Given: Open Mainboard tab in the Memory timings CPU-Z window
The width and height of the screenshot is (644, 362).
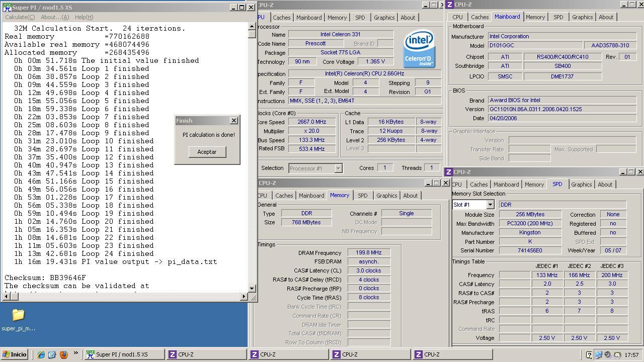Looking at the screenshot, I should pyautogui.click(x=311, y=196).
